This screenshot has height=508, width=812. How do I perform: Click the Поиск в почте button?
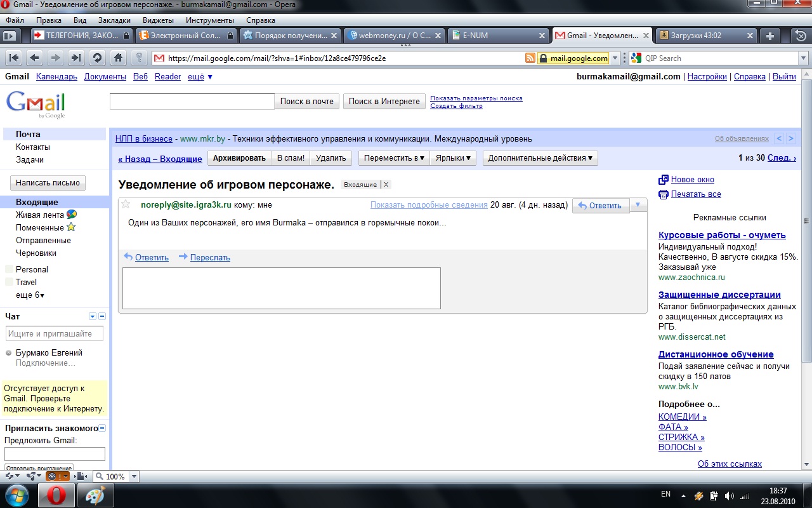tap(307, 102)
